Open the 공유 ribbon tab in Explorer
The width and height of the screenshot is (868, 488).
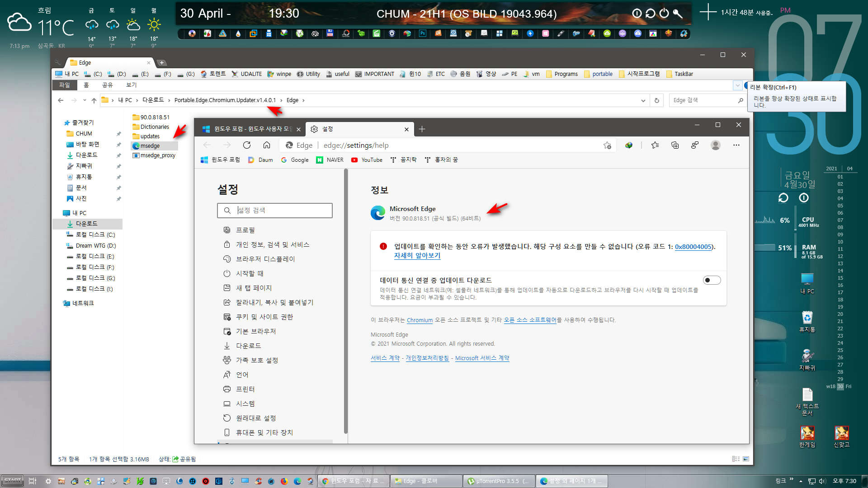pos(107,85)
